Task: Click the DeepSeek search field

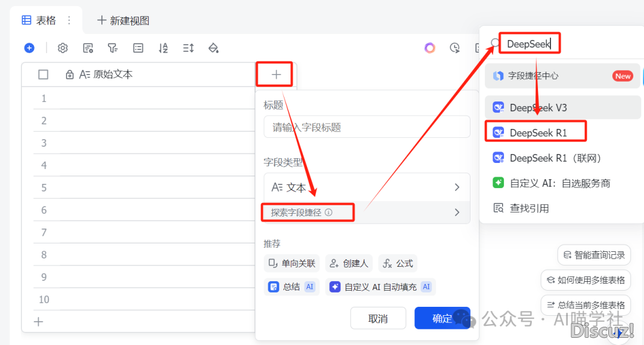Action: click(530, 44)
